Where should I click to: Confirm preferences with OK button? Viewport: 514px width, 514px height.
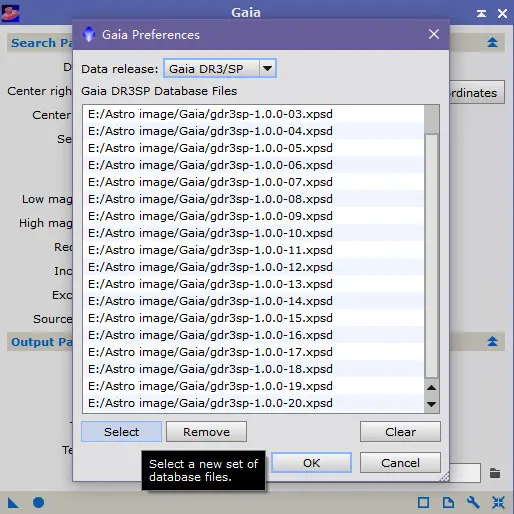click(311, 463)
